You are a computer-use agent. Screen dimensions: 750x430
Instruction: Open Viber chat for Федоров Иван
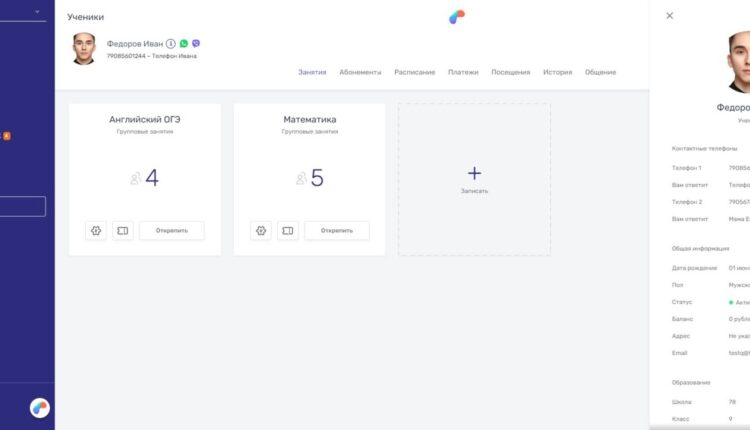196,44
